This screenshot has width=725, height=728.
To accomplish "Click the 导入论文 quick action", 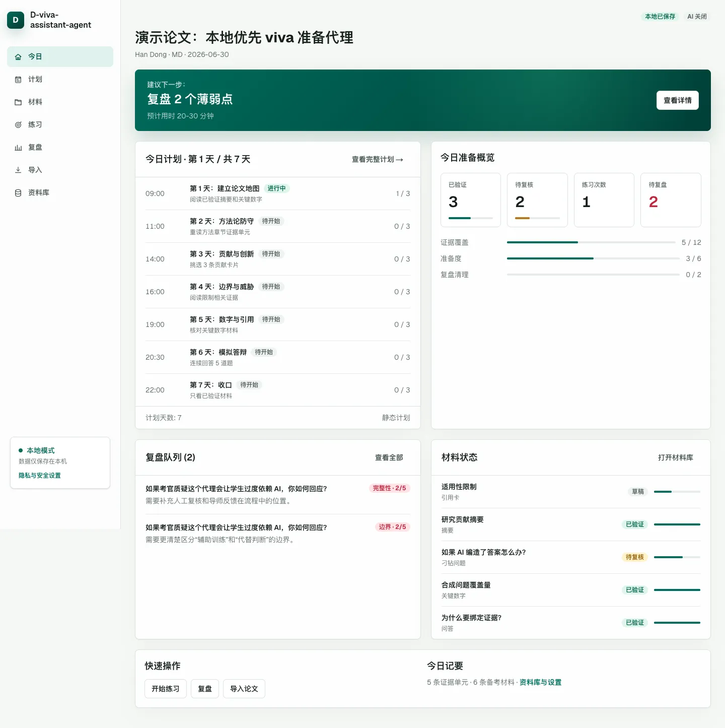I will pos(244,689).
